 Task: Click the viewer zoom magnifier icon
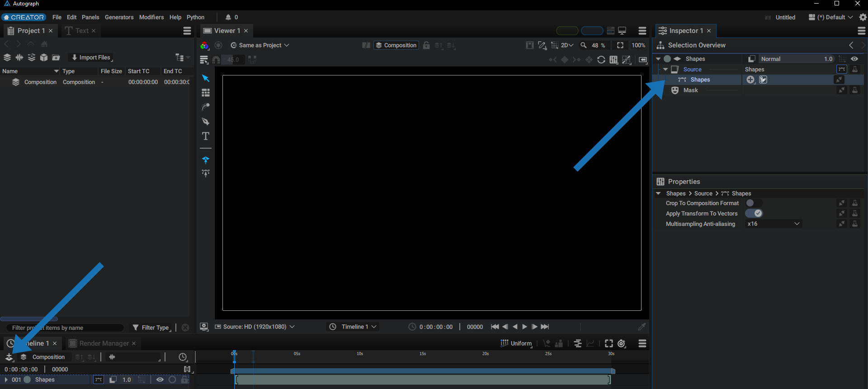(x=584, y=45)
